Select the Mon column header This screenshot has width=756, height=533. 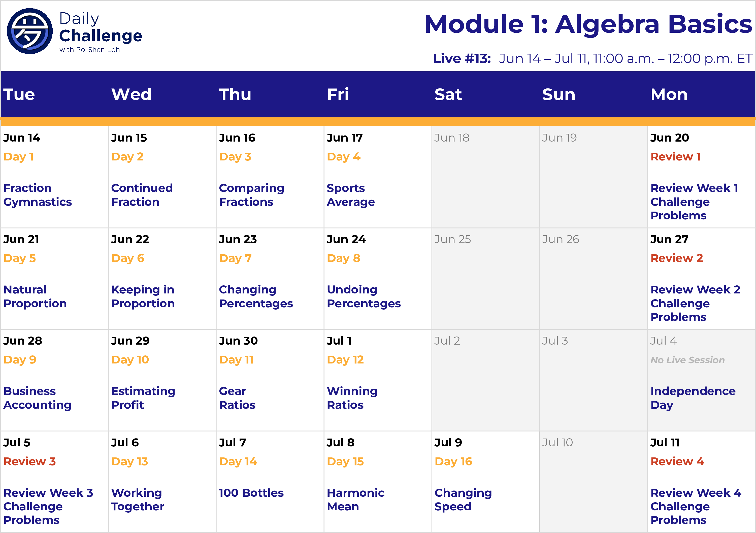tap(669, 94)
